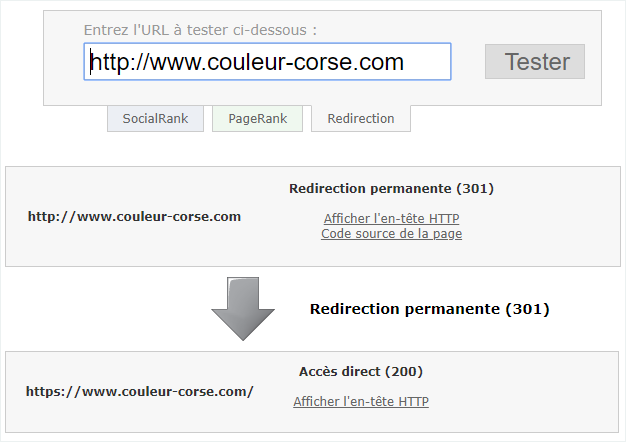This screenshot has width=626, height=442.
Task: Click empty space right of the Redirection tab
Action: [510, 120]
